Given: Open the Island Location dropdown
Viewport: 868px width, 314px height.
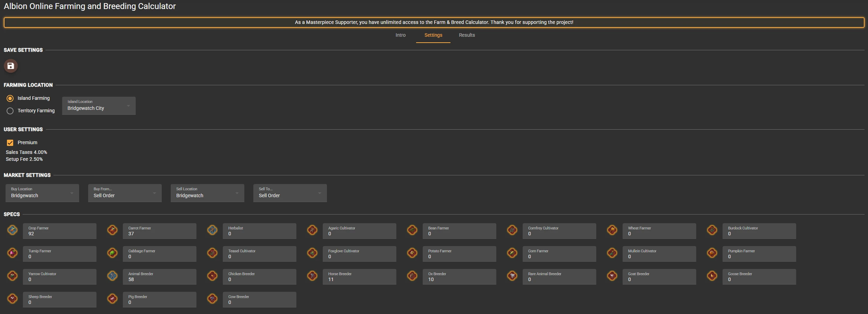Looking at the screenshot, I should pyautogui.click(x=99, y=106).
